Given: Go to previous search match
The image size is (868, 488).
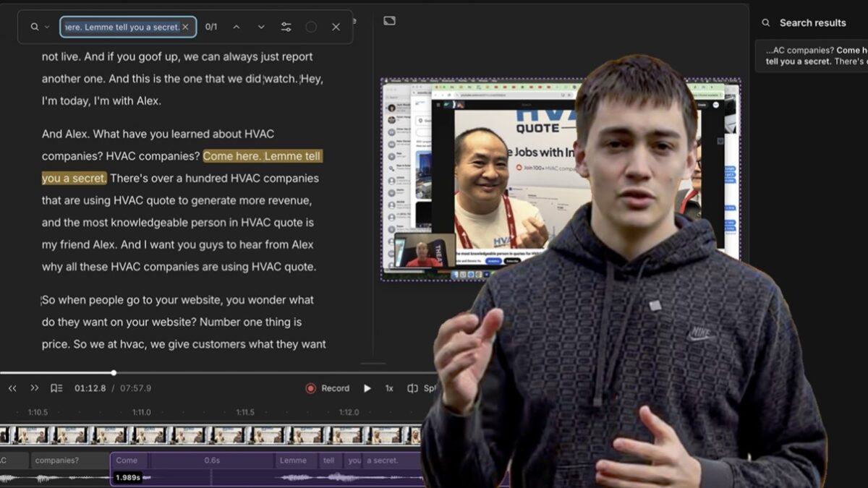Looking at the screenshot, I should click(236, 27).
